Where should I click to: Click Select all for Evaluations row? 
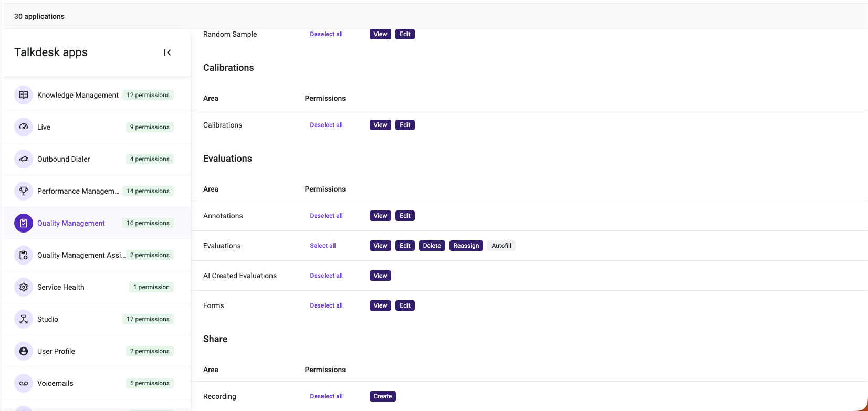(323, 246)
